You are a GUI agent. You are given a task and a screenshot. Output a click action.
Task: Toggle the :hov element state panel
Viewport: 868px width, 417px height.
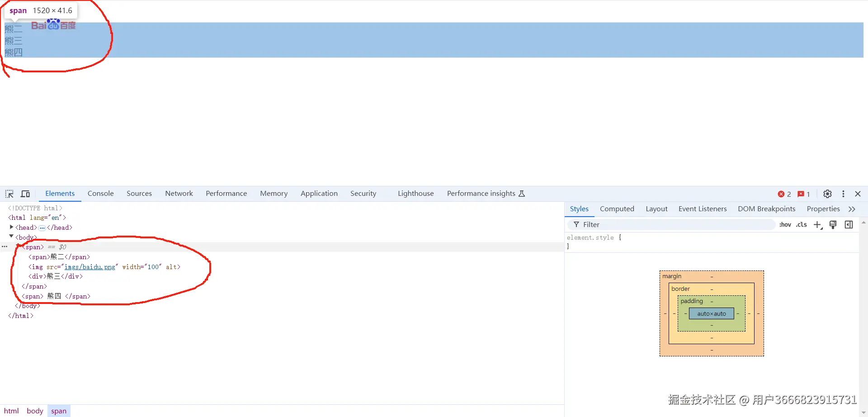pos(785,225)
